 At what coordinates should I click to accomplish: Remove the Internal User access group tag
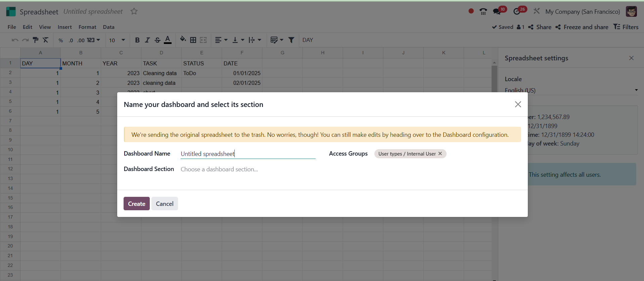click(x=440, y=154)
